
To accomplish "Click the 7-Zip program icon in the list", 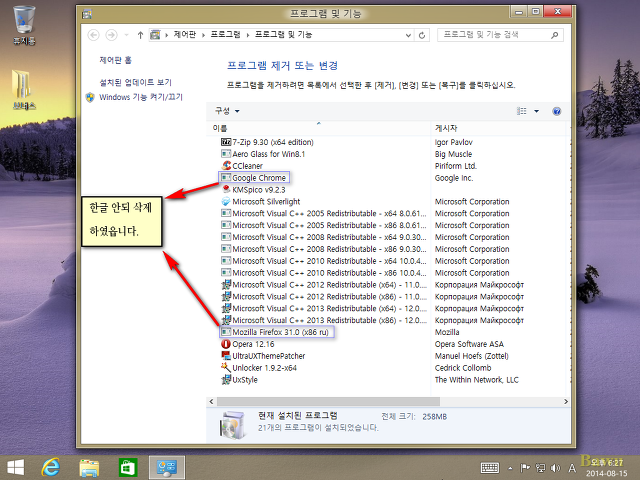I will coord(226,142).
